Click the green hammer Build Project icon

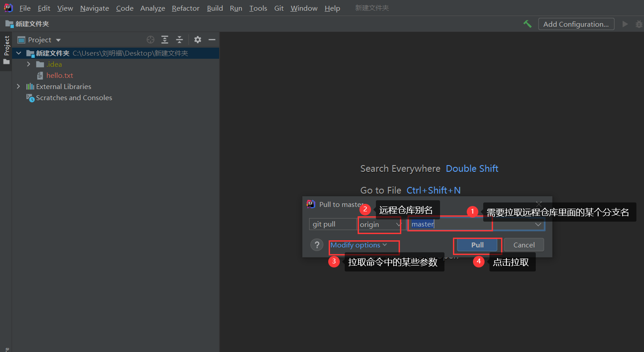pos(528,24)
